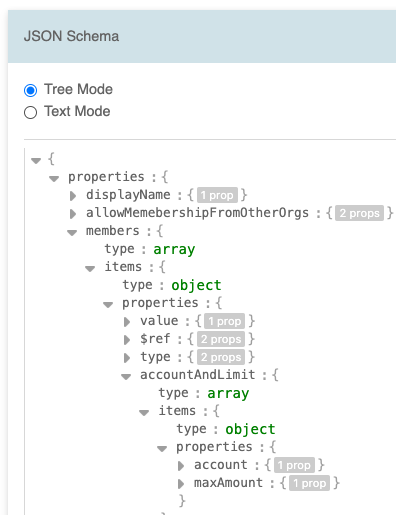Image resolution: width=396 pixels, height=515 pixels.
Task: Click the 1 prop badge of maxAmount
Action: (x=310, y=483)
